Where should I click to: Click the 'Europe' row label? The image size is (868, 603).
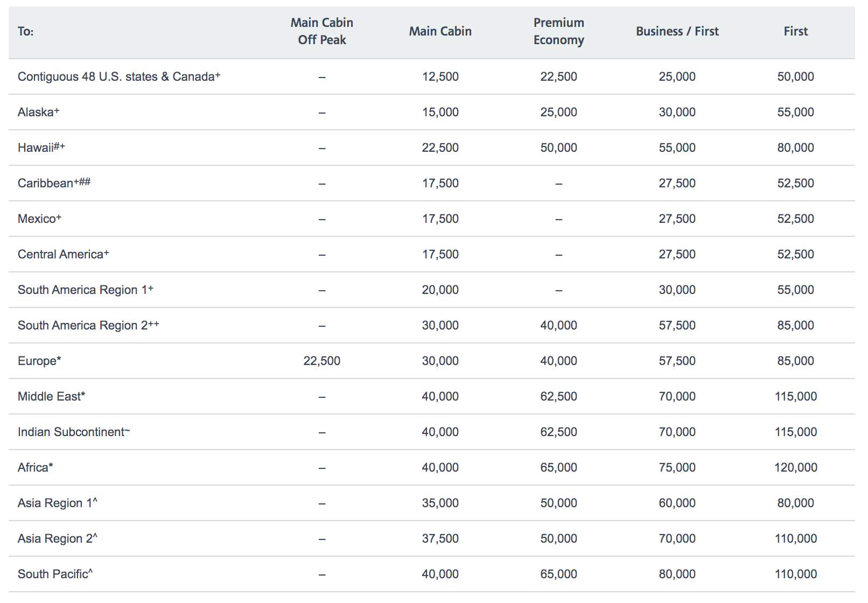[x=38, y=361]
